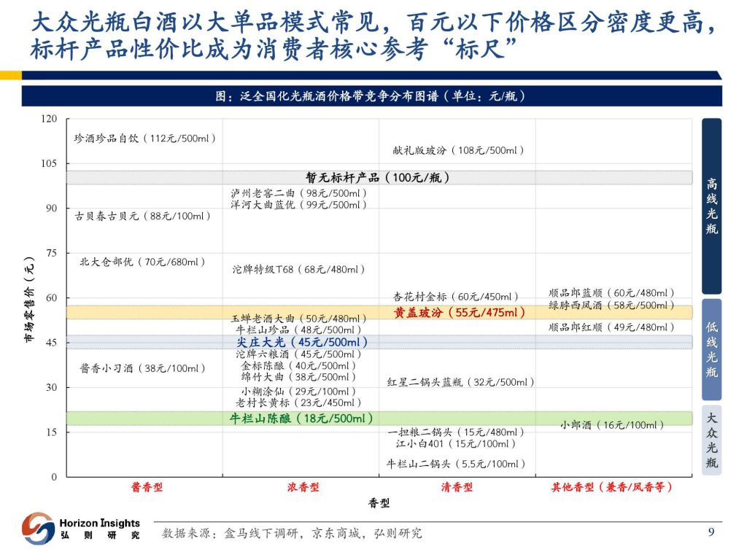The height and width of the screenshot is (560, 747).
Task: Click the Horizon Insights logo
Action: click(38, 528)
